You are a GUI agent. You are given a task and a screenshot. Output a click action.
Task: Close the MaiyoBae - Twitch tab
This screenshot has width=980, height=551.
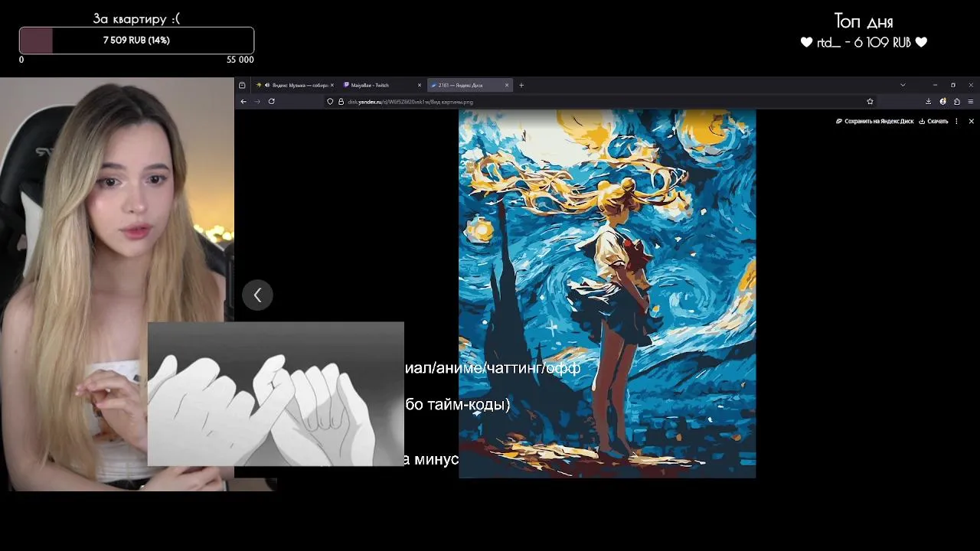tap(420, 85)
